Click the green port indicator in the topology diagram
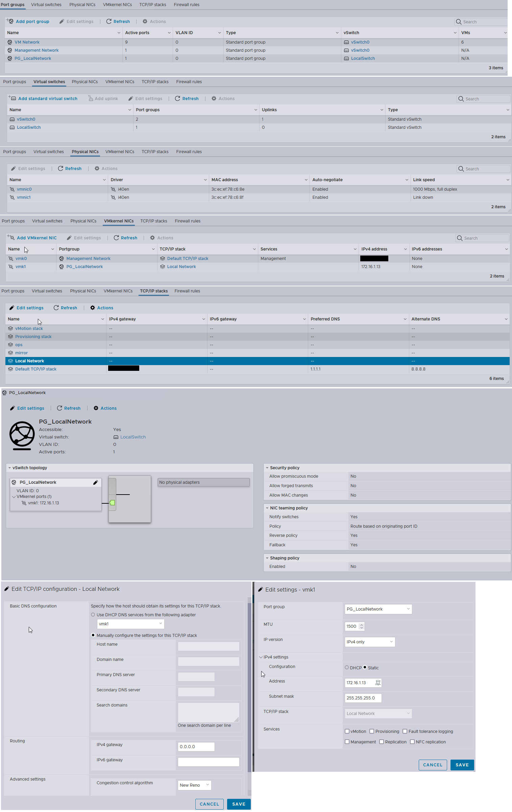Image resolution: width=512 pixels, height=812 pixels. coord(112,503)
